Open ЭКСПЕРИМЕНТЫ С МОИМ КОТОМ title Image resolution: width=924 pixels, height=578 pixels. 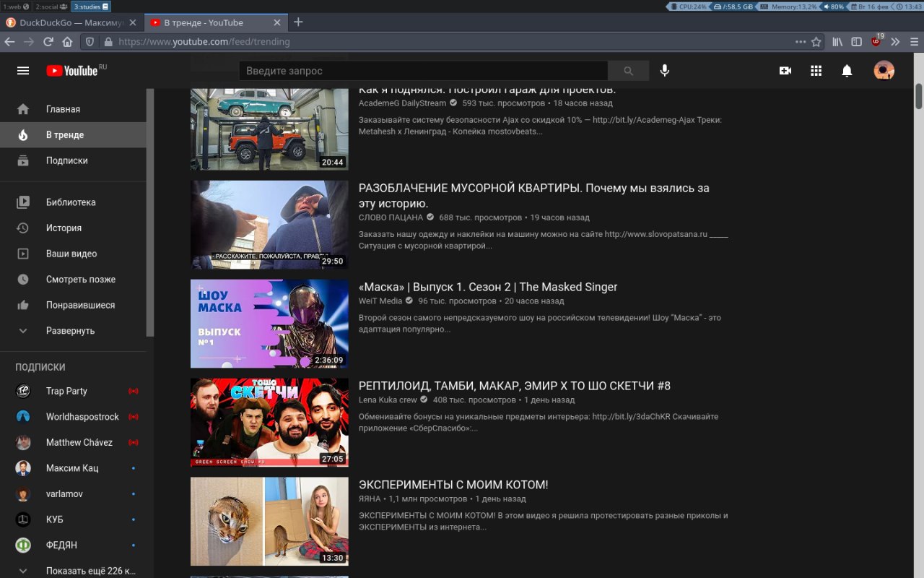(x=453, y=485)
